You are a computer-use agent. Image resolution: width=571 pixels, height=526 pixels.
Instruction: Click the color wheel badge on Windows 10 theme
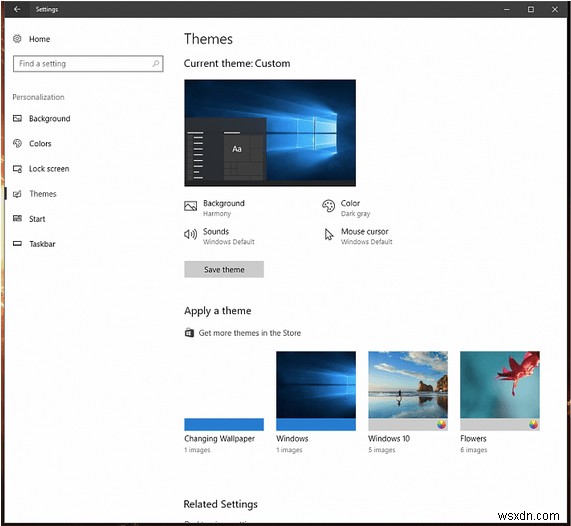click(441, 424)
